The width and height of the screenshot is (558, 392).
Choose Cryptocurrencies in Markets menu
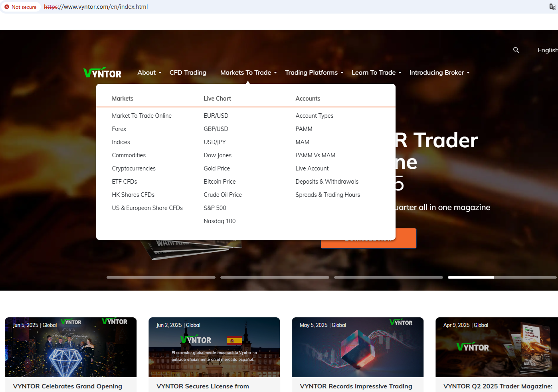click(134, 168)
